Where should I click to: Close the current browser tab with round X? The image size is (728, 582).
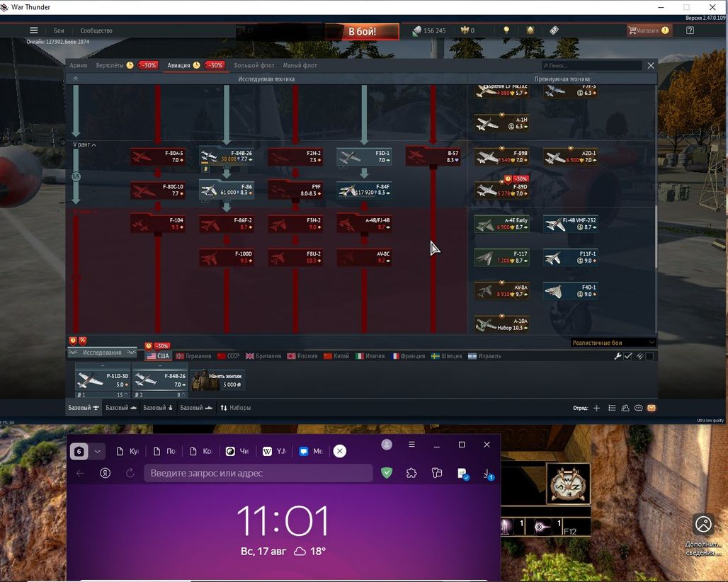point(340,451)
